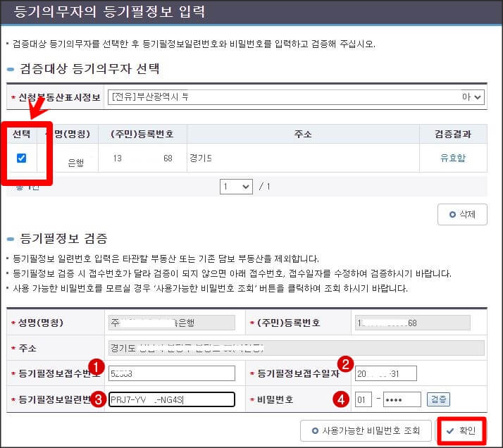Click the disabled 성명(명칭) field
This screenshot has width=503, height=448.
point(172,323)
